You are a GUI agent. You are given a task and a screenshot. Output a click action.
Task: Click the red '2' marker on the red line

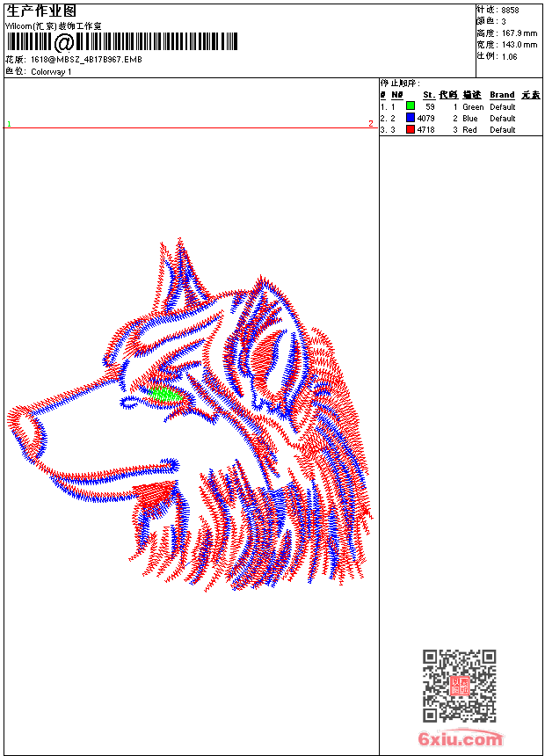tap(370, 123)
